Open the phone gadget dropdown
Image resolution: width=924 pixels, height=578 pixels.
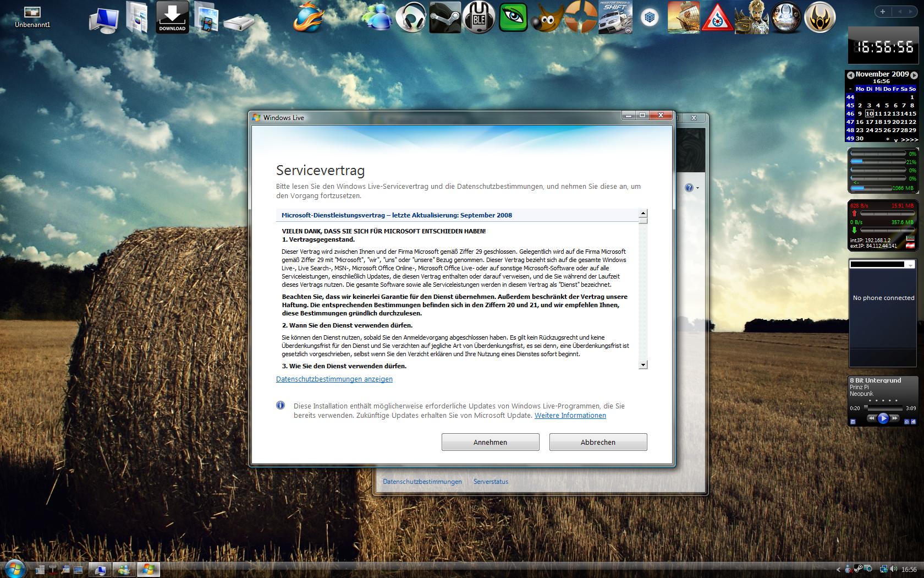click(910, 265)
